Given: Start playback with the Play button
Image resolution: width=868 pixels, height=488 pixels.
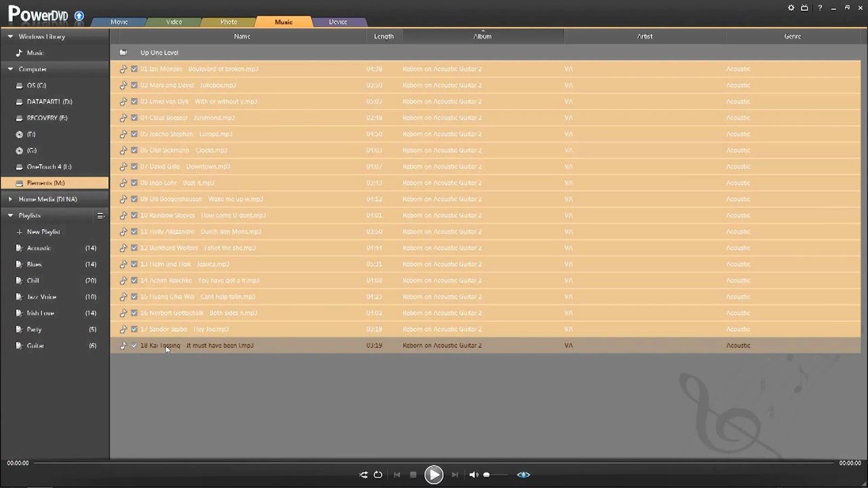Looking at the screenshot, I should (433, 474).
